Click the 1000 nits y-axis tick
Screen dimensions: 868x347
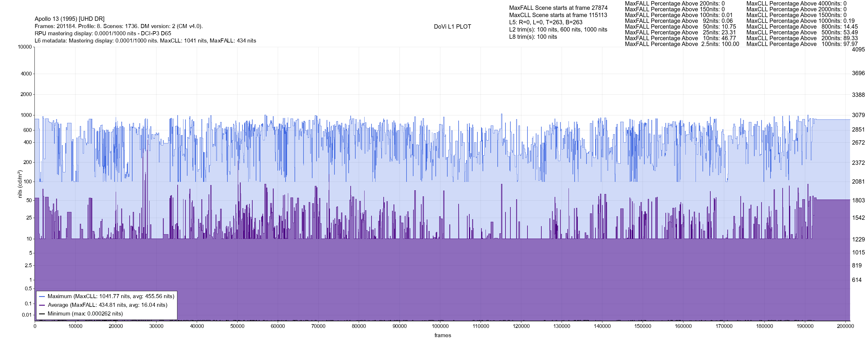[x=26, y=115]
